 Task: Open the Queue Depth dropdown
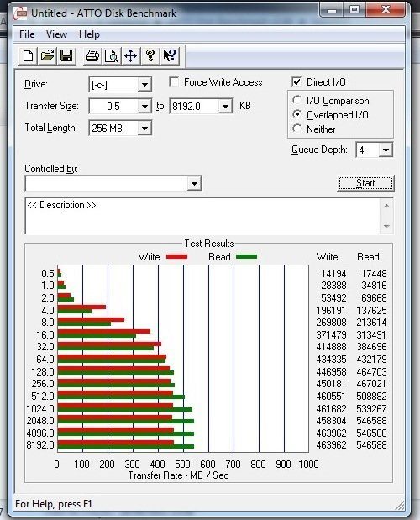[386, 150]
